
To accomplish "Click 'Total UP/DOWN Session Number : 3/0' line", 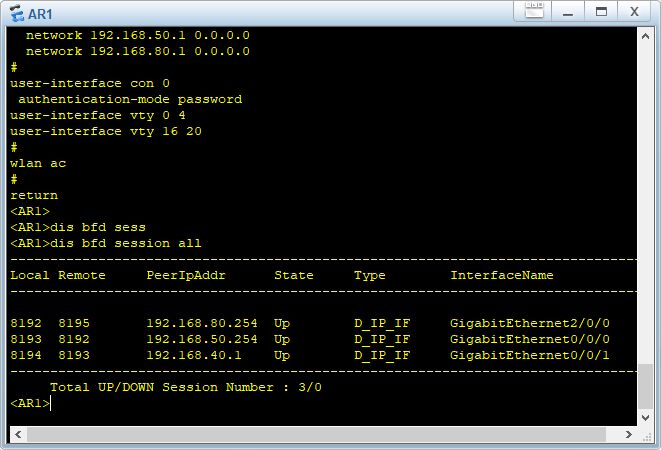I will (x=186, y=388).
